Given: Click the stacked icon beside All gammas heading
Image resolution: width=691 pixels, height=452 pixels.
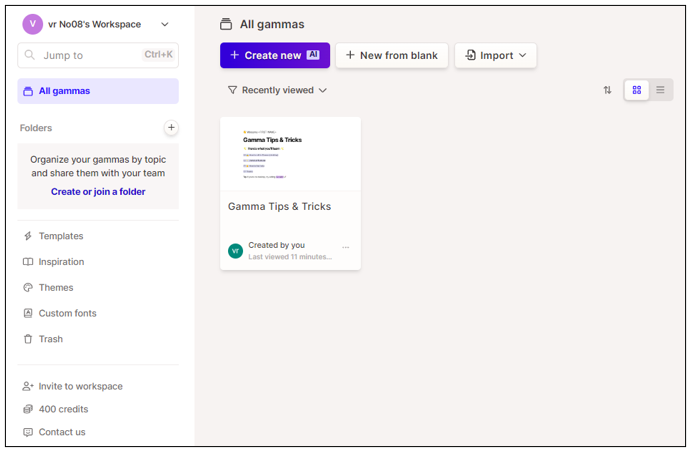Looking at the screenshot, I should coord(226,24).
